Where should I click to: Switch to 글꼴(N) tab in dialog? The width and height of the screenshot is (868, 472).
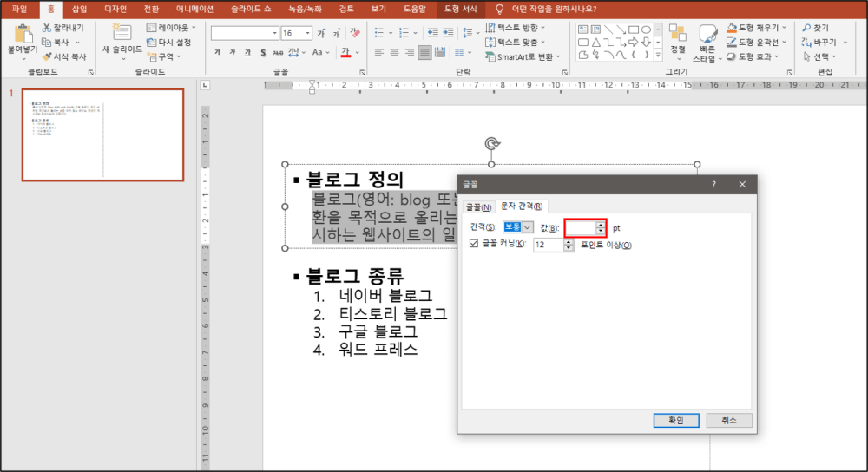pyautogui.click(x=478, y=207)
